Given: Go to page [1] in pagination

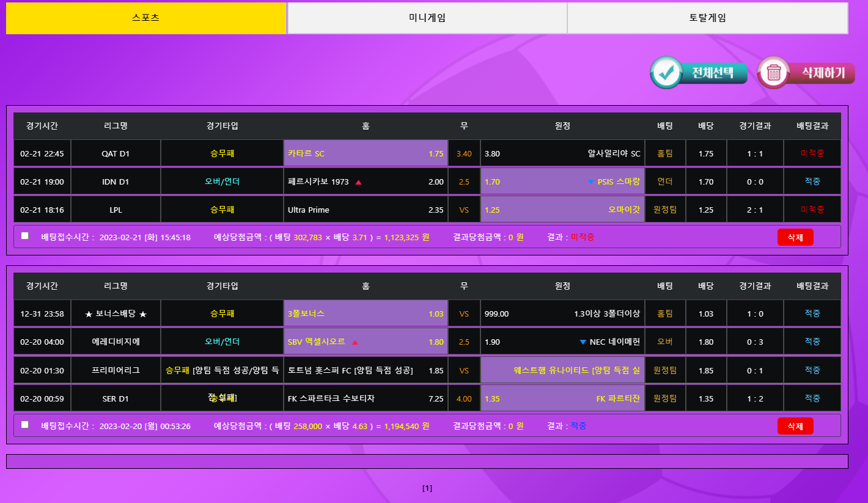Looking at the screenshot, I should tap(427, 488).
